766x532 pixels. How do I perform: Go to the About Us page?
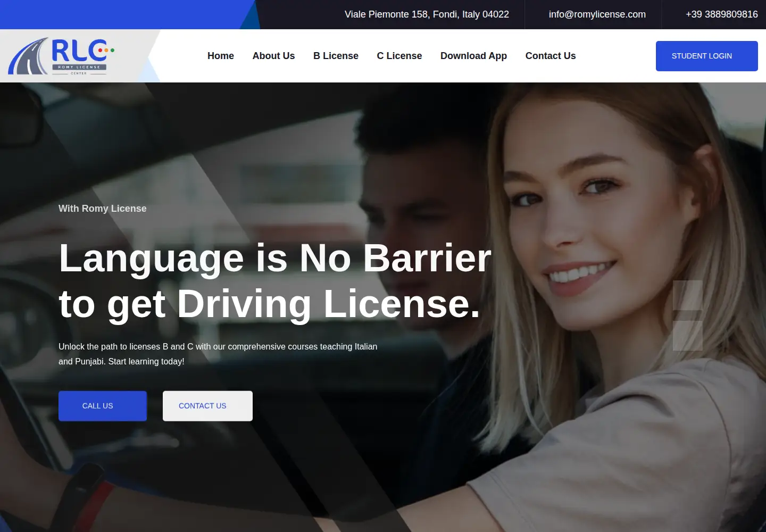(x=273, y=56)
